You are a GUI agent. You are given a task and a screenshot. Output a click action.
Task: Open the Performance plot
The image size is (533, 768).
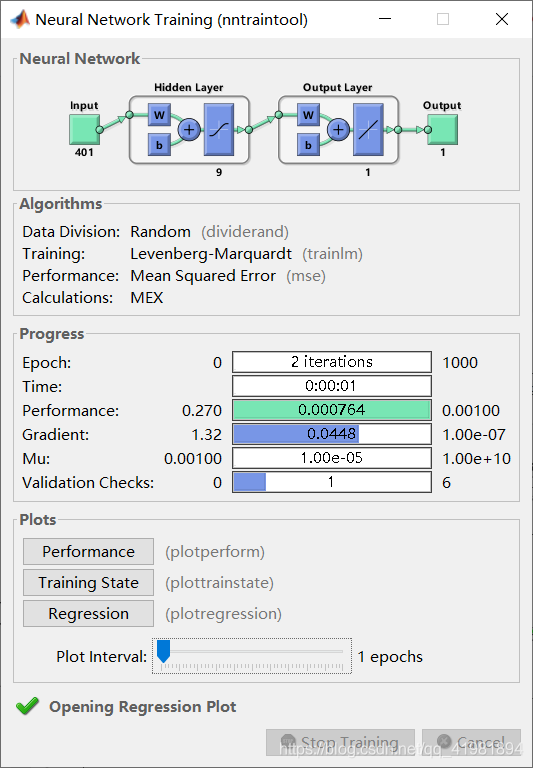click(x=88, y=552)
